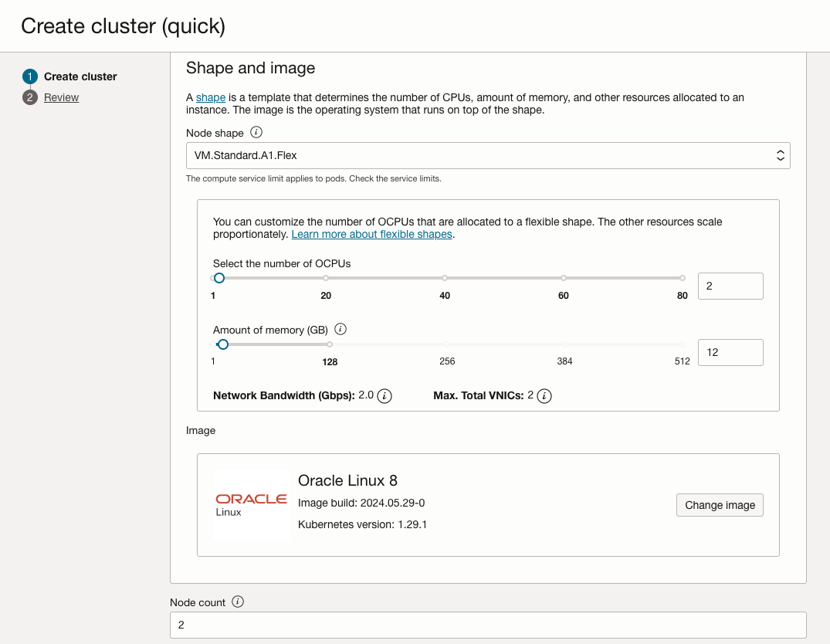Click the Node count input field

488,625
